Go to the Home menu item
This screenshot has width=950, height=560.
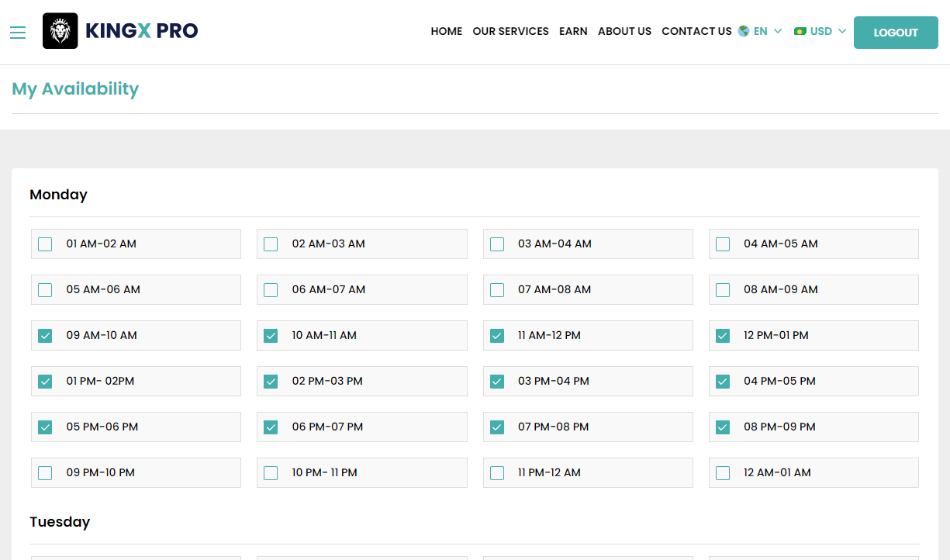446,31
